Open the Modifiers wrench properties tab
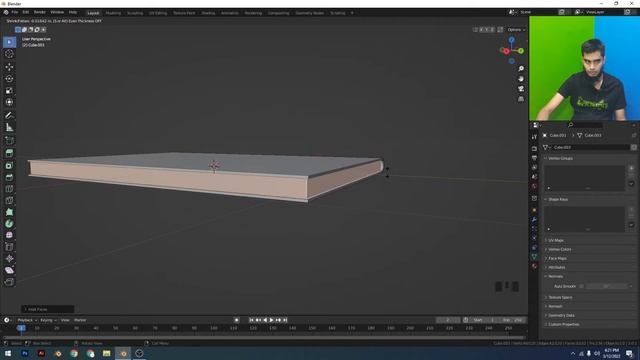The width and height of the screenshot is (640, 360). tap(534, 220)
